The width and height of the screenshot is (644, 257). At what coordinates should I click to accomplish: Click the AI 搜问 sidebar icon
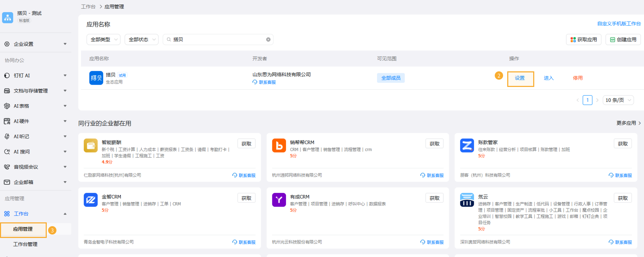click(7, 152)
